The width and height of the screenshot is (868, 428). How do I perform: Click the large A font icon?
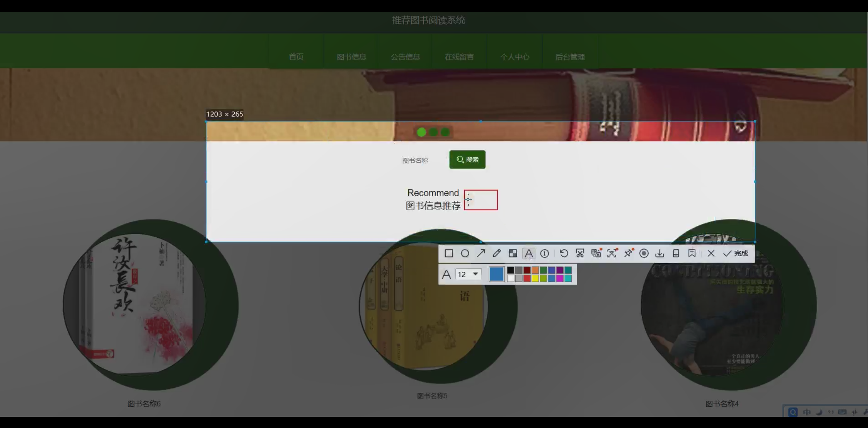pos(446,274)
